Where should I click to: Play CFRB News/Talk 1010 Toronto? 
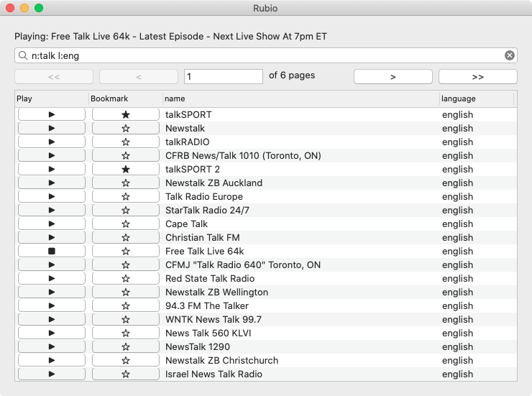(x=52, y=156)
